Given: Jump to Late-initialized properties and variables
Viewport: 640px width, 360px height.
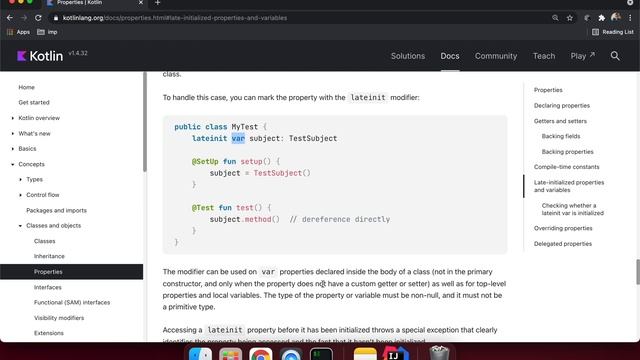Looking at the screenshot, I should pyautogui.click(x=569, y=186).
